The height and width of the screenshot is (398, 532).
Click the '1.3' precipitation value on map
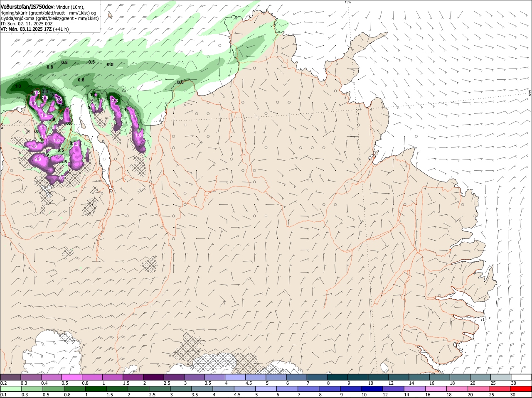18,86
